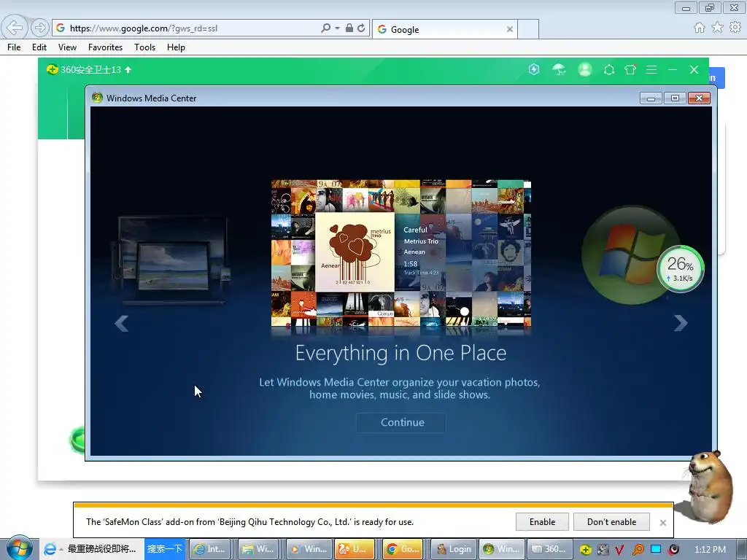
Task: Switch to the Int... IE taskbar button
Action: click(209, 549)
